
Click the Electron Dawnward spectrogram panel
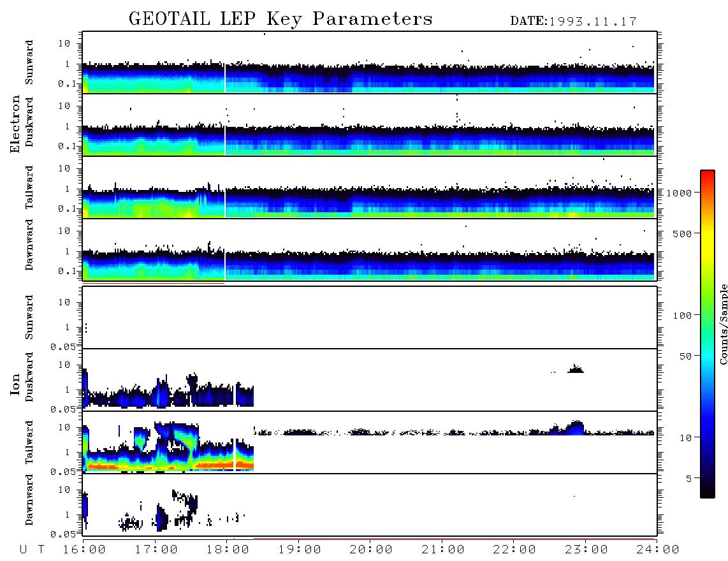coord(370,249)
